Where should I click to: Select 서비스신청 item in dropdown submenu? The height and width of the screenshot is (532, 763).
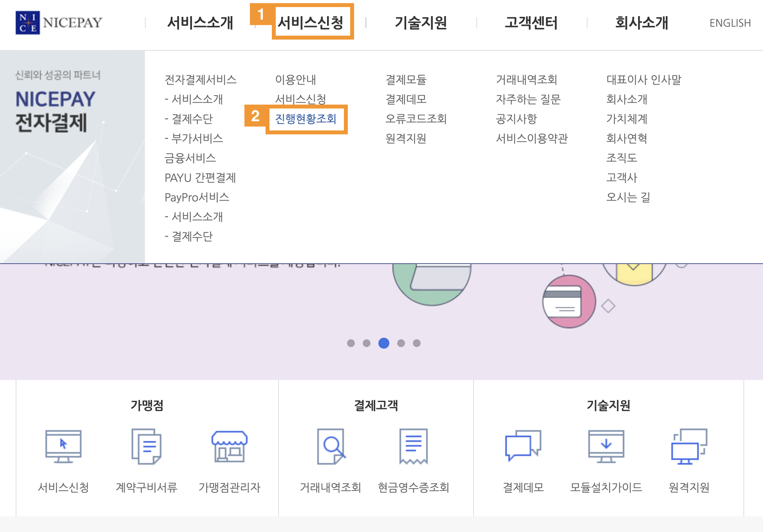(301, 99)
